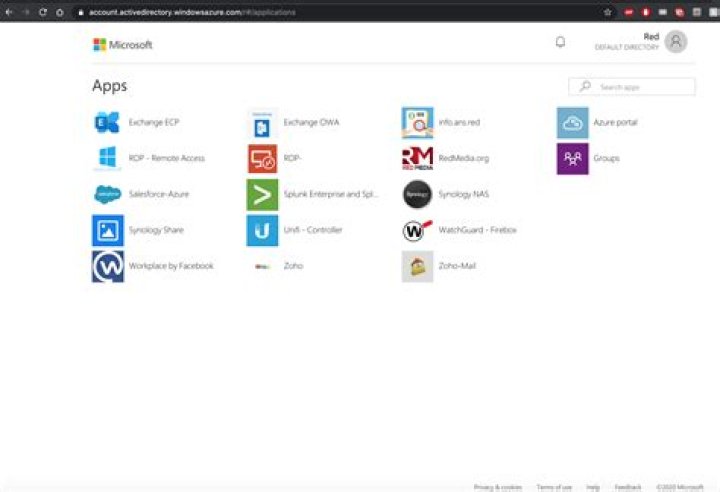Viewport: 720px width, 492px height.
Task: Click the Workplace by Facebook label
Action: click(171, 266)
